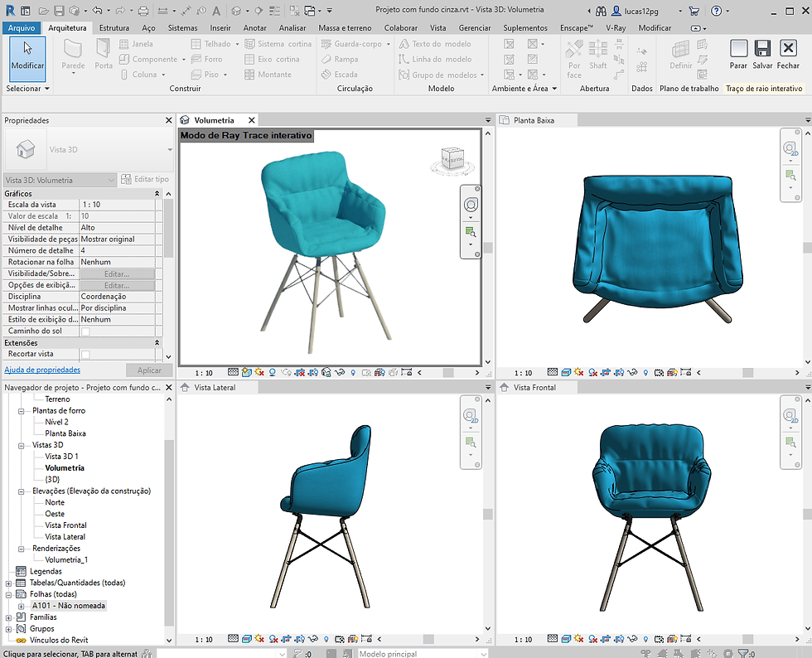This screenshot has height=658, width=812.
Task: Toggle the Recortar vista checkbox
Action: click(85, 355)
